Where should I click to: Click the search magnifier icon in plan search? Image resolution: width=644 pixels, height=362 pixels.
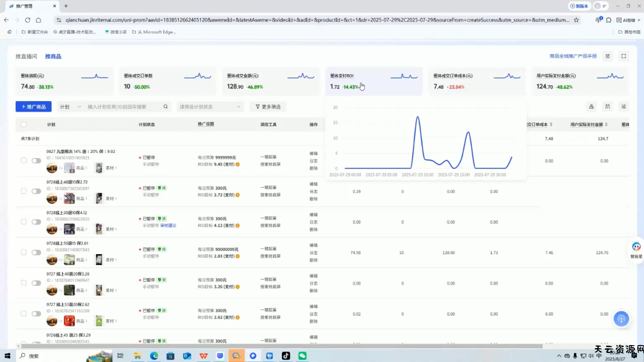point(166,107)
